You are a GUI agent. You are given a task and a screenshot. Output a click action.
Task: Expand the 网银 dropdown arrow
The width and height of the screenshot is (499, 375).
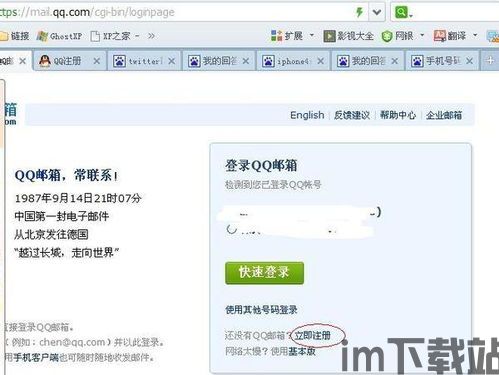(x=422, y=35)
